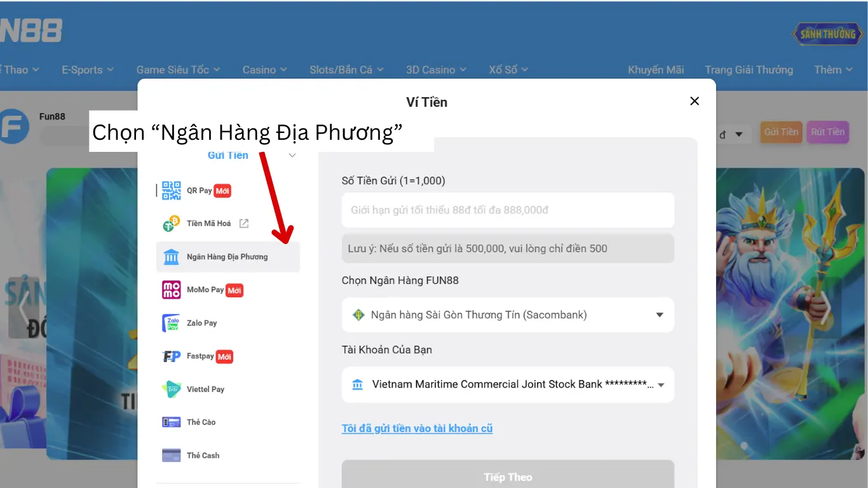Open the Sảnh Thưởng rewards badge

pos(827,34)
